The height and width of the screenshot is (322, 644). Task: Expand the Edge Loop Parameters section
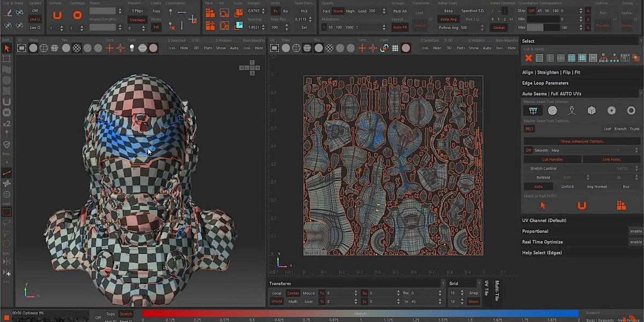[545, 83]
